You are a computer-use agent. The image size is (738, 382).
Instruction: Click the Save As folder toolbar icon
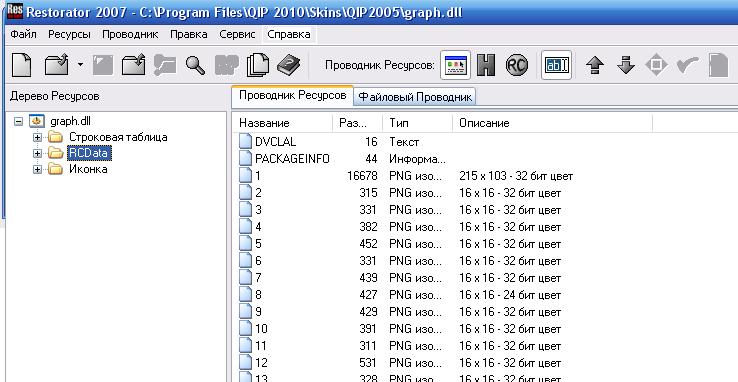[x=133, y=65]
